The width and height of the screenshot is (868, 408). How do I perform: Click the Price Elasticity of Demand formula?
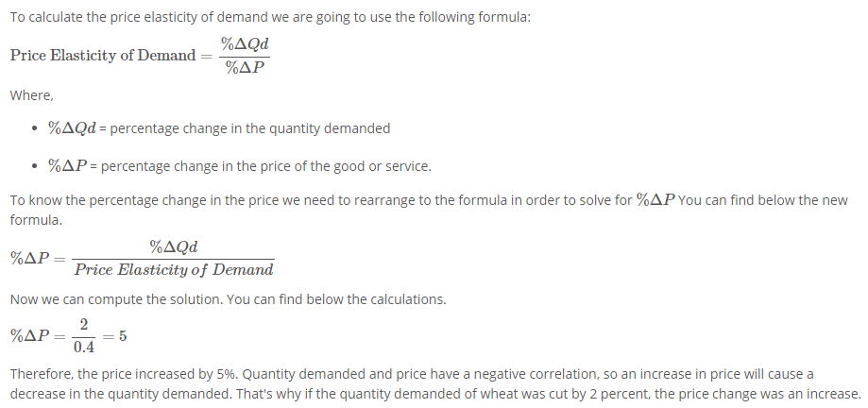[140, 56]
